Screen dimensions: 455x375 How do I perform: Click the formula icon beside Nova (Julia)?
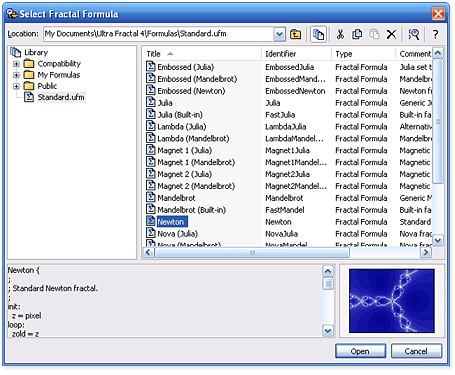pyautogui.click(x=151, y=233)
